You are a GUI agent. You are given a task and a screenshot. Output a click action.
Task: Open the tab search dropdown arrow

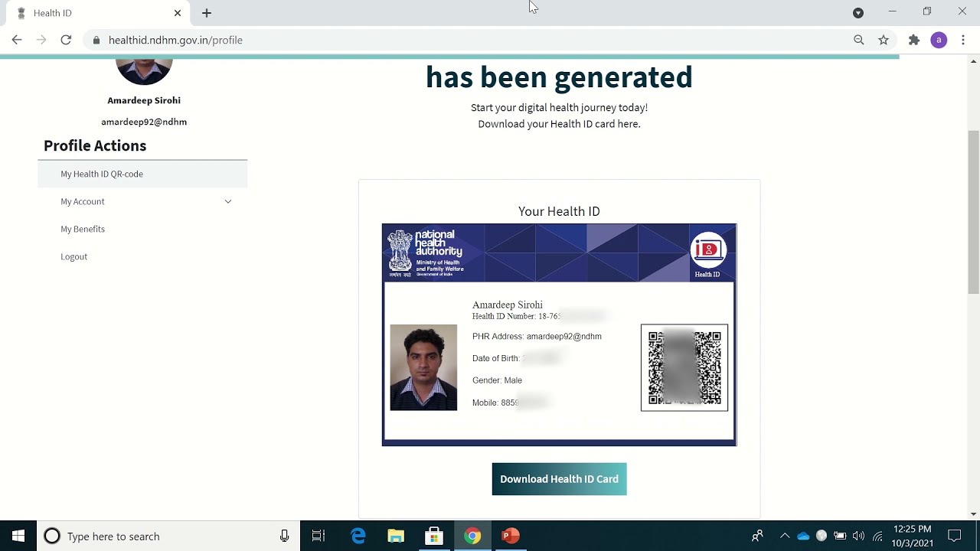click(x=858, y=13)
